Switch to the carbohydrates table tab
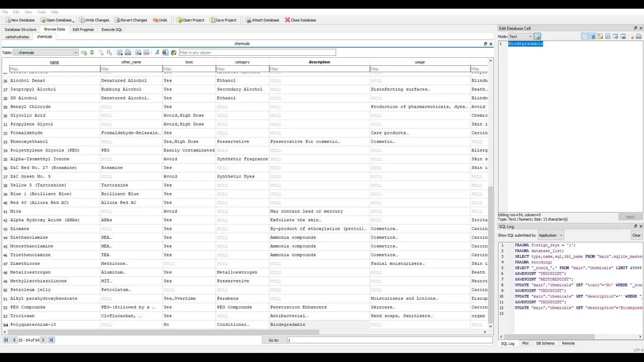 pos(17,37)
